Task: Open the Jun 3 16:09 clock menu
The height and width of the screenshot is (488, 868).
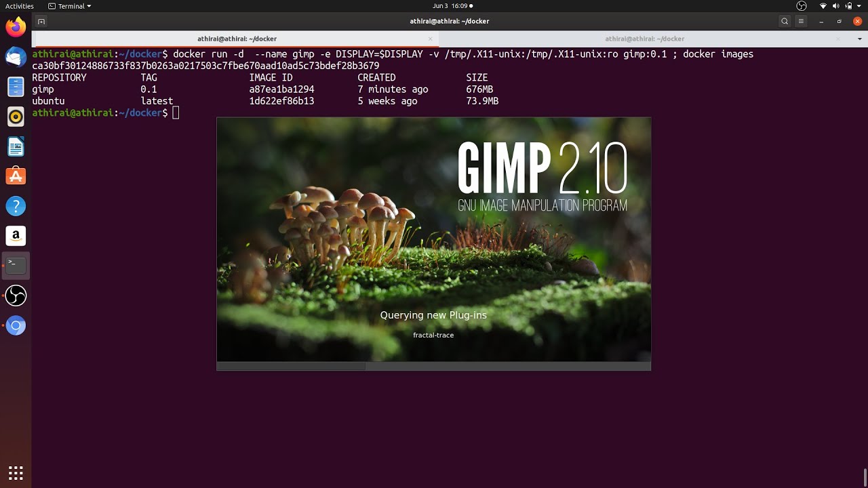Action: coord(452,6)
